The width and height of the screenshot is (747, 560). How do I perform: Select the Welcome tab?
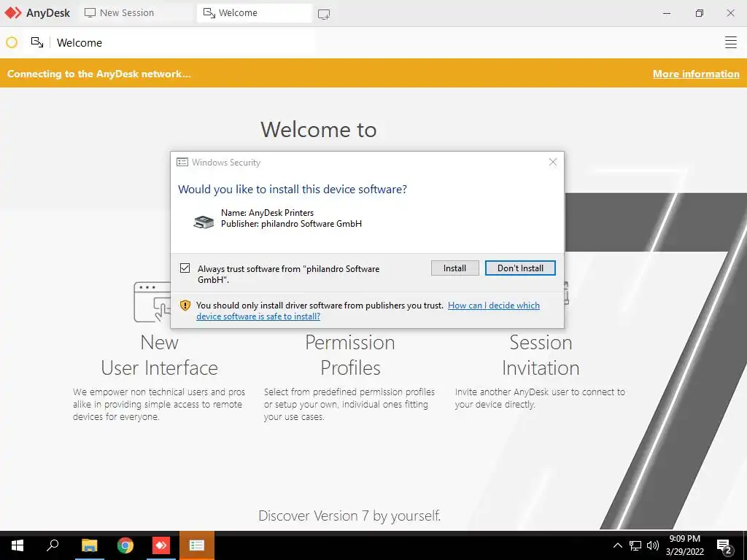pyautogui.click(x=255, y=13)
